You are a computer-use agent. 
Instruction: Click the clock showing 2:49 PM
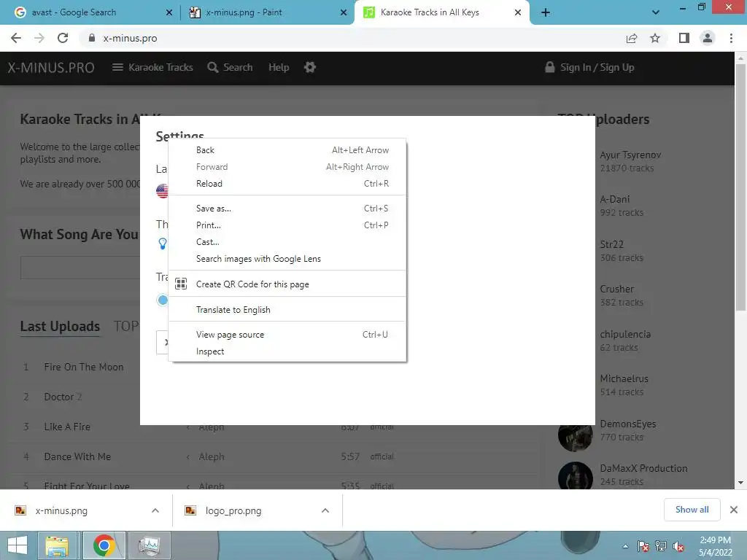tap(715, 540)
